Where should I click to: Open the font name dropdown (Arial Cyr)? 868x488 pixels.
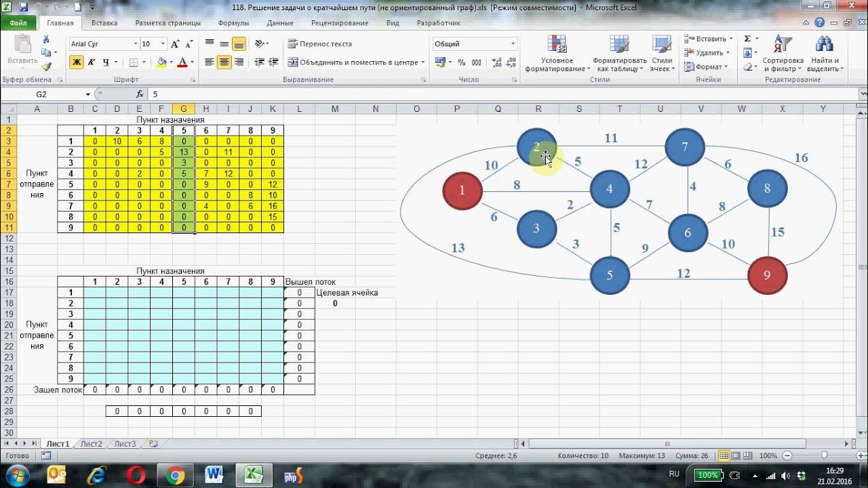click(x=135, y=44)
